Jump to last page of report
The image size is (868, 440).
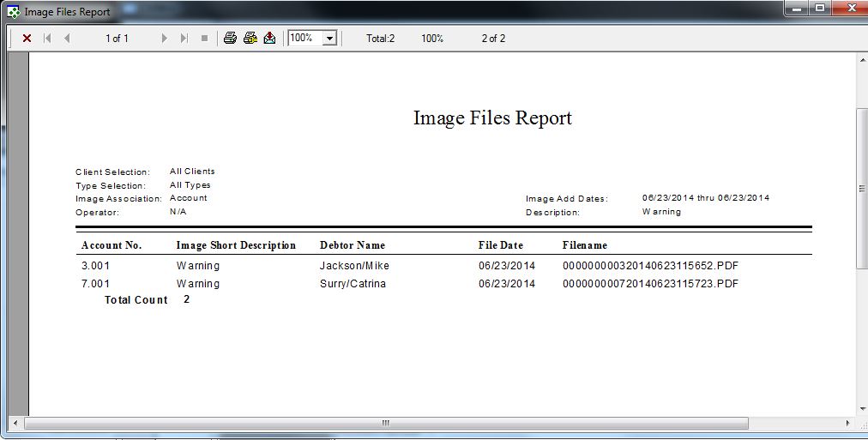click(184, 39)
